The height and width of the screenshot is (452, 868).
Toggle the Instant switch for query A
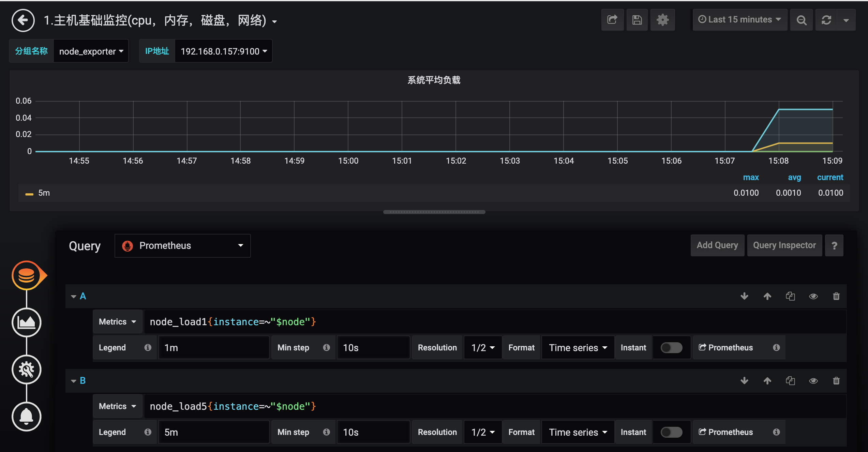click(671, 348)
